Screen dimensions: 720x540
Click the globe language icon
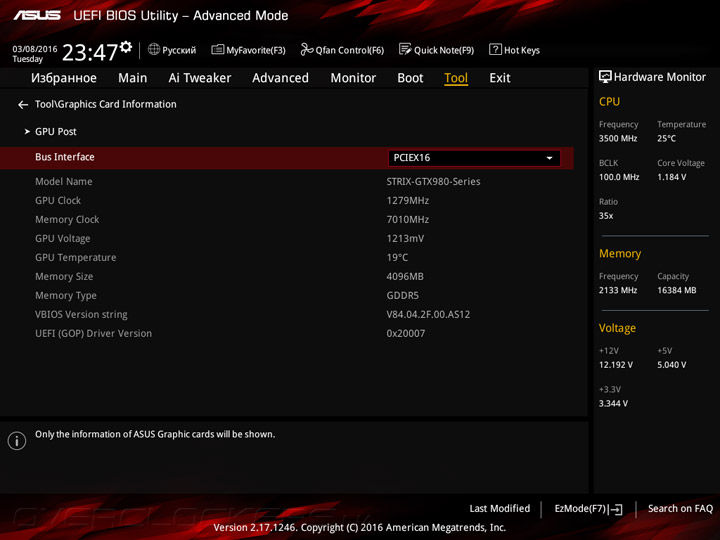tap(154, 49)
